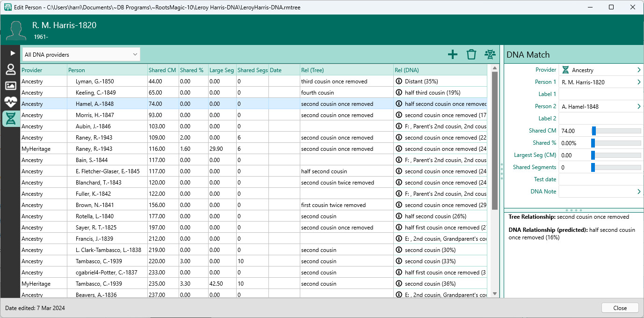Click info icon for Lyman, G.-1850 row

(x=399, y=81)
